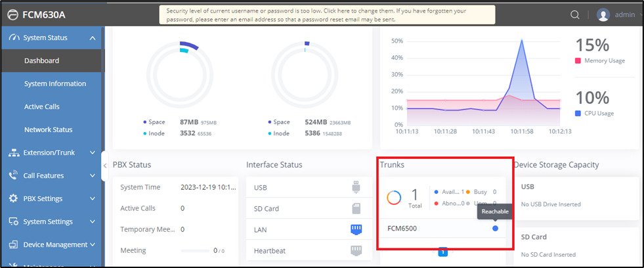Click the SD Card interface status icon
The width and height of the screenshot is (644, 268).
pos(356,208)
